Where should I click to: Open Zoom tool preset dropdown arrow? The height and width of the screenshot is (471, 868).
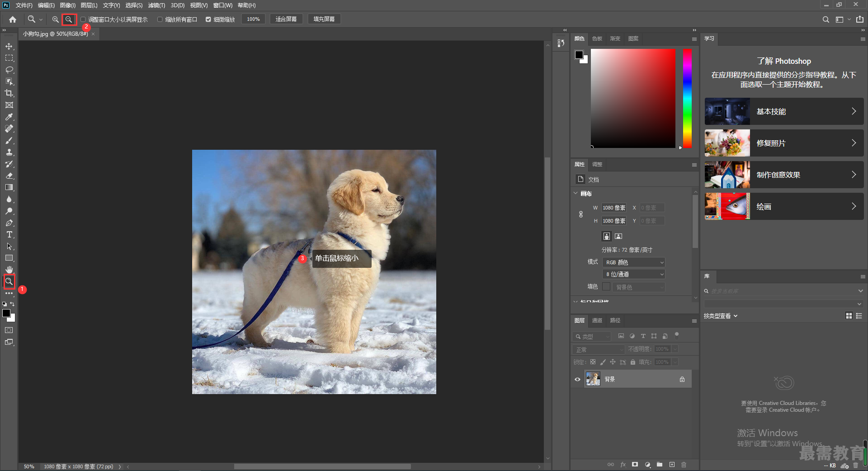[41, 19]
